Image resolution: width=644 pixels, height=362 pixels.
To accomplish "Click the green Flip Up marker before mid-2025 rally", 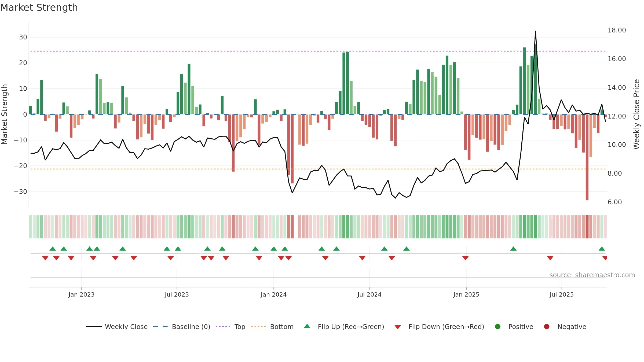I will pyautogui.click(x=513, y=249).
